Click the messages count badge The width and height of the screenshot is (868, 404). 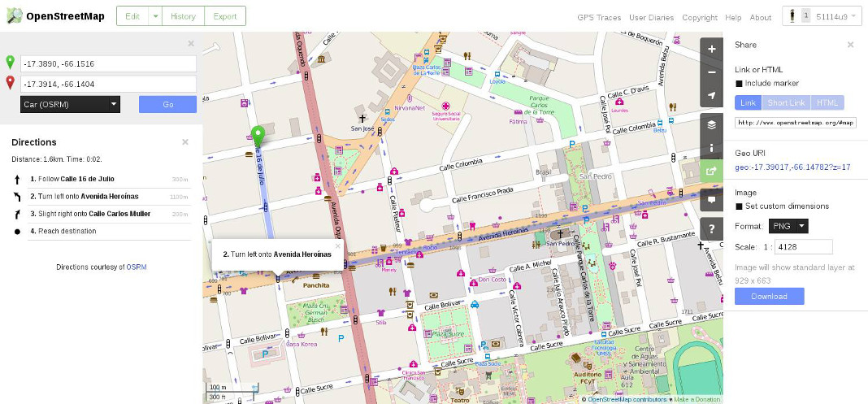click(x=806, y=16)
